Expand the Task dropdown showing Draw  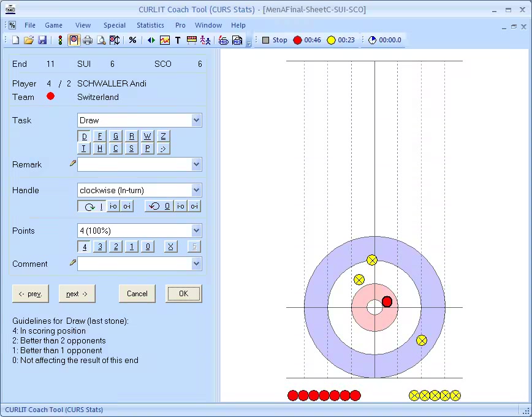click(196, 120)
